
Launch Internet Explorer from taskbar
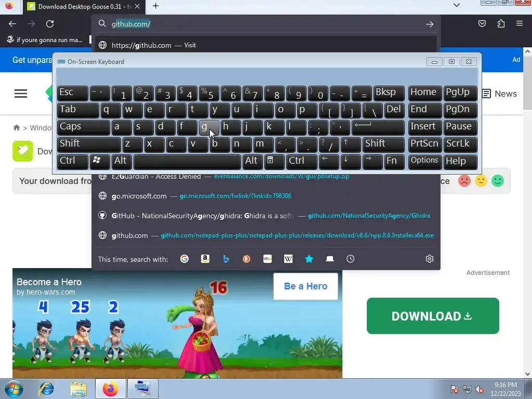point(47,389)
